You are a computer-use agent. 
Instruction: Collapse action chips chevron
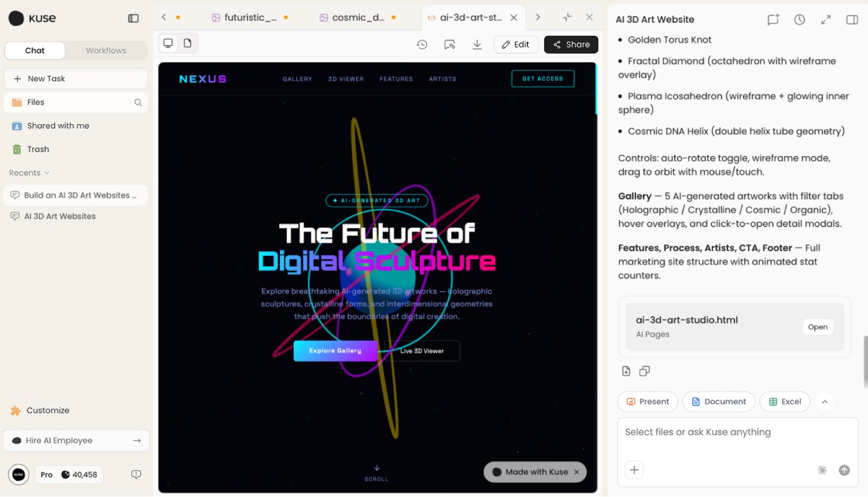[x=825, y=402]
